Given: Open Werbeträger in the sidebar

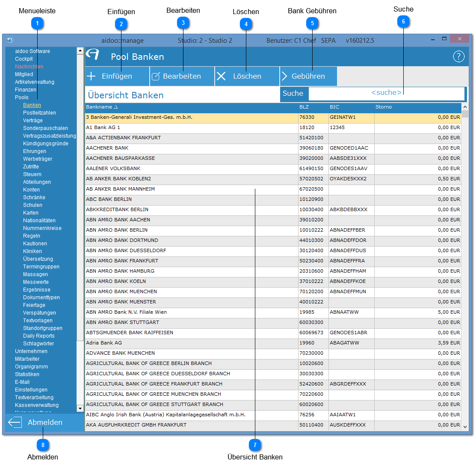Looking at the screenshot, I should click(38, 159).
